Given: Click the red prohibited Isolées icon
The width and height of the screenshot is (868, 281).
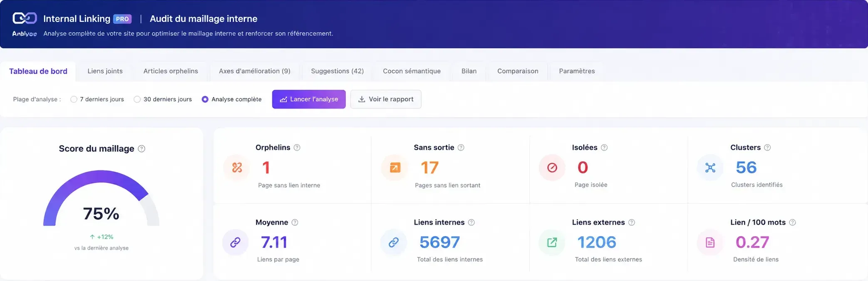Looking at the screenshot, I should click(552, 168).
